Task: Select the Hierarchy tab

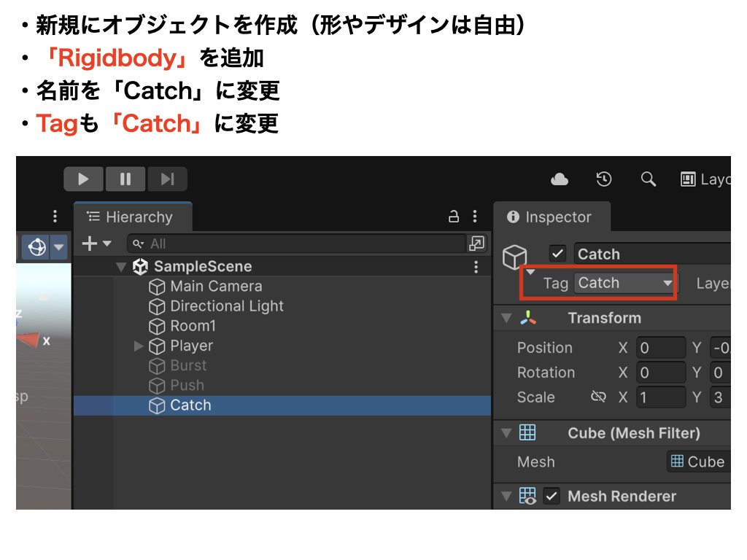Action: (131, 217)
